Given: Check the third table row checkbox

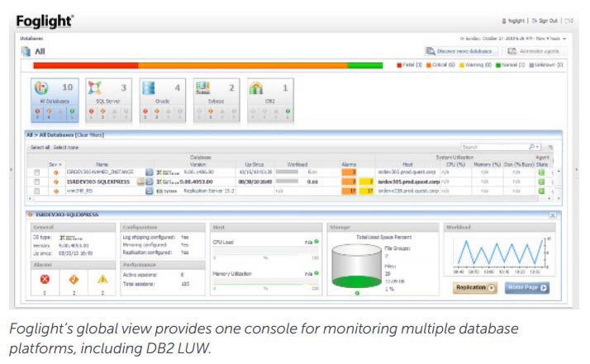Looking at the screenshot, I should [x=36, y=191].
